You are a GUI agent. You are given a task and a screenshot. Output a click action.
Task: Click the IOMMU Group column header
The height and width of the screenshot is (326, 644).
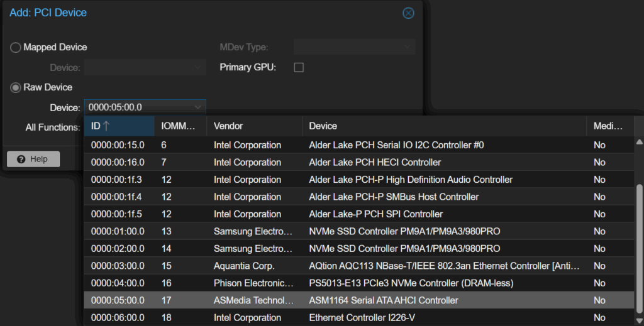180,126
